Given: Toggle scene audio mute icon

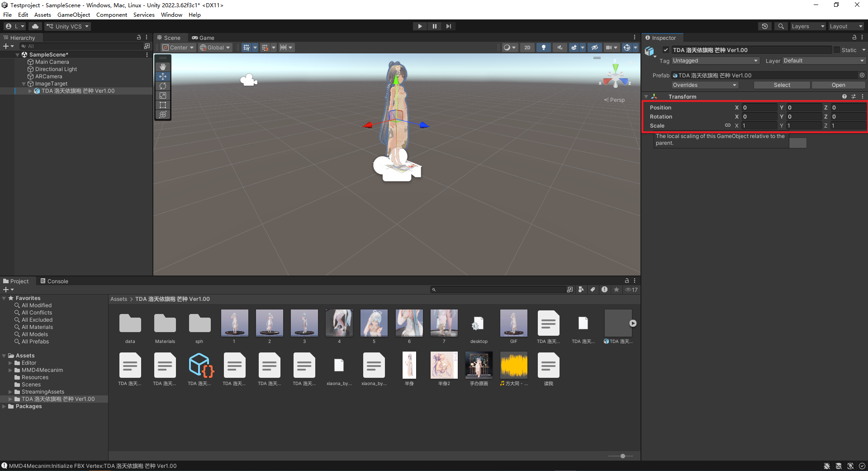Looking at the screenshot, I should click(x=560, y=48).
